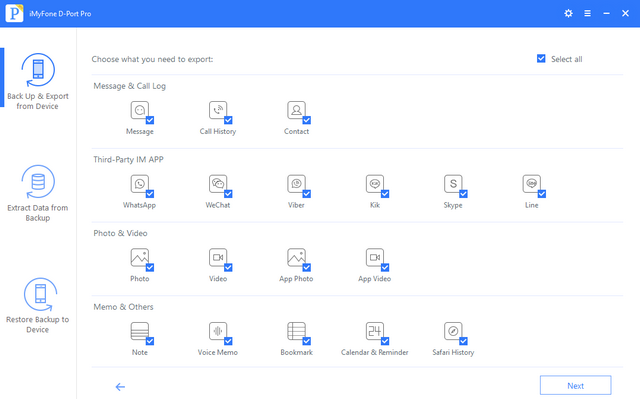Uncheck the Select all checkbox
Image resolution: width=640 pixels, height=399 pixels.
pos(541,59)
